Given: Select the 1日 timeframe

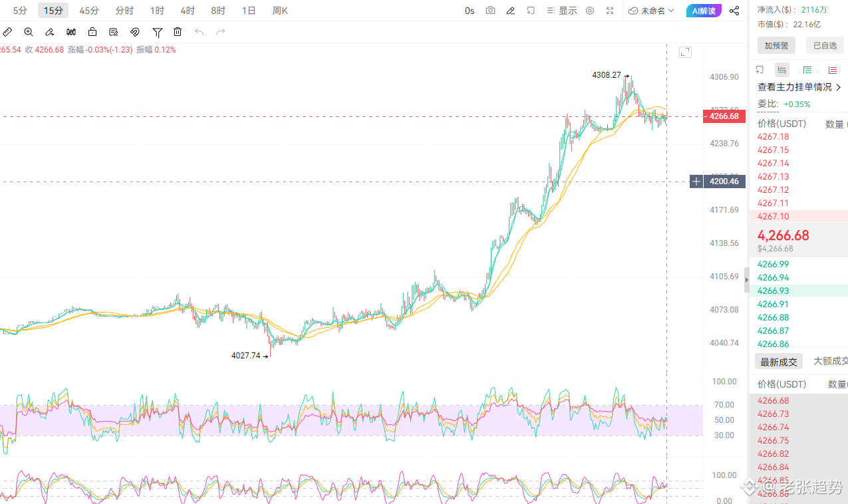Looking at the screenshot, I should coord(249,11).
